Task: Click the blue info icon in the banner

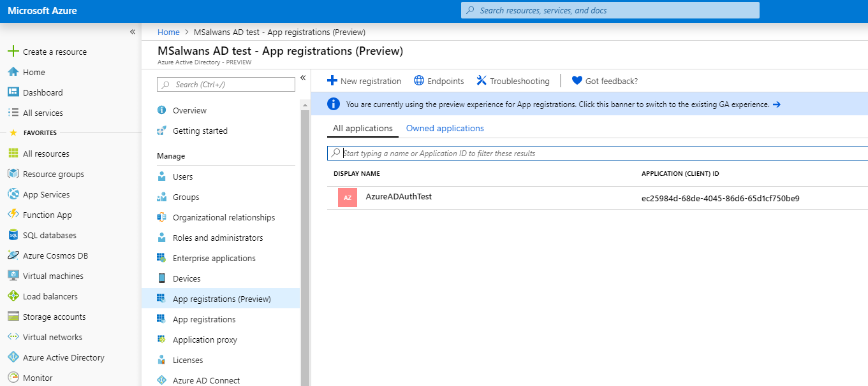Action: pos(333,104)
